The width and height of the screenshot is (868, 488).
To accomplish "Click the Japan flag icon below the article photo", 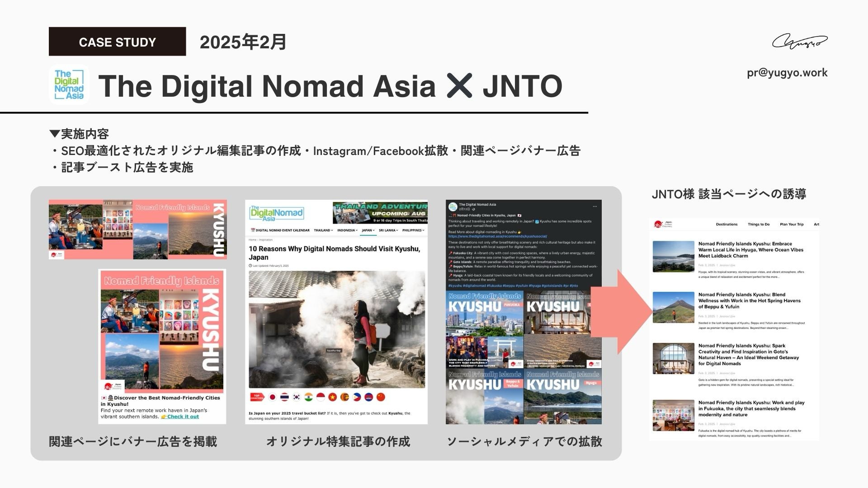I will 272,397.
